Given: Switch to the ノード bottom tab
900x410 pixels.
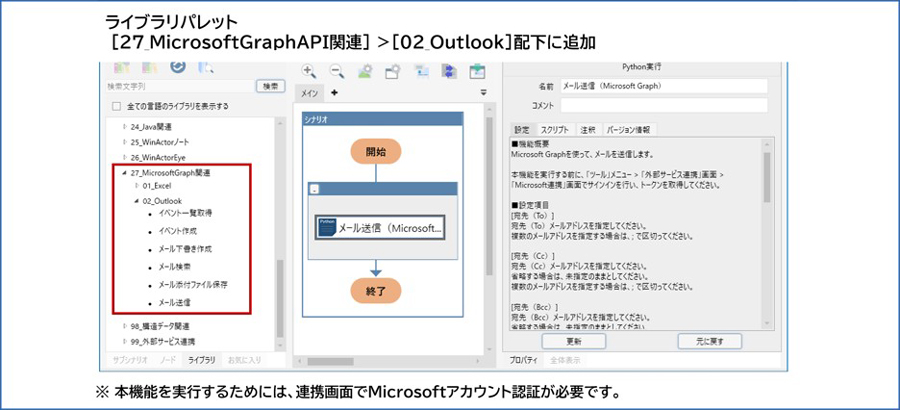Looking at the screenshot, I should 168,360.
